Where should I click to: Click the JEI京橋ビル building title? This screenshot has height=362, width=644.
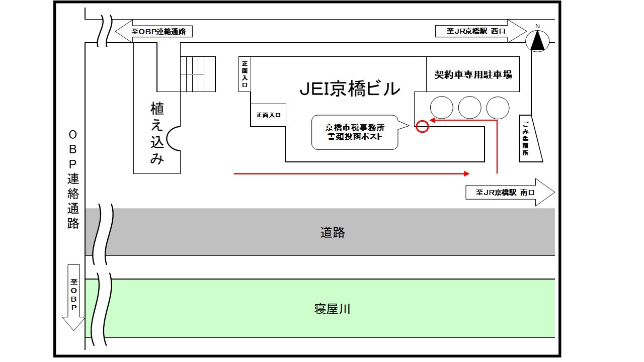(x=350, y=89)
